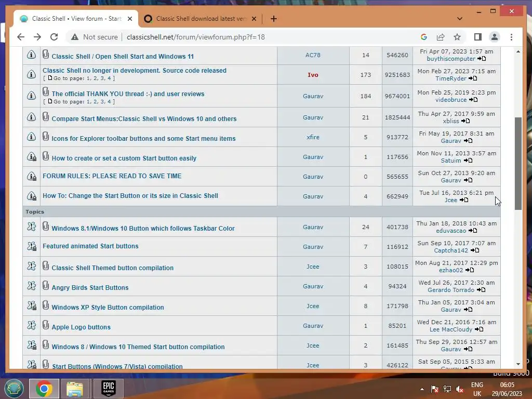The image size is (532, 399).
Task: Open last poster buythiscomputer's profile
Action: (451, 59)
